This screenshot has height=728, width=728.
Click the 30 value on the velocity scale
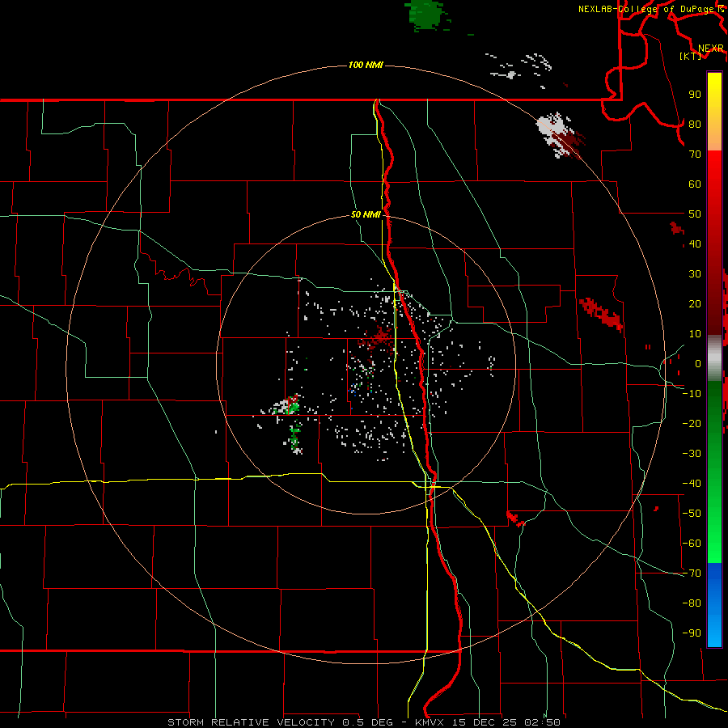(x=695, y=274)
